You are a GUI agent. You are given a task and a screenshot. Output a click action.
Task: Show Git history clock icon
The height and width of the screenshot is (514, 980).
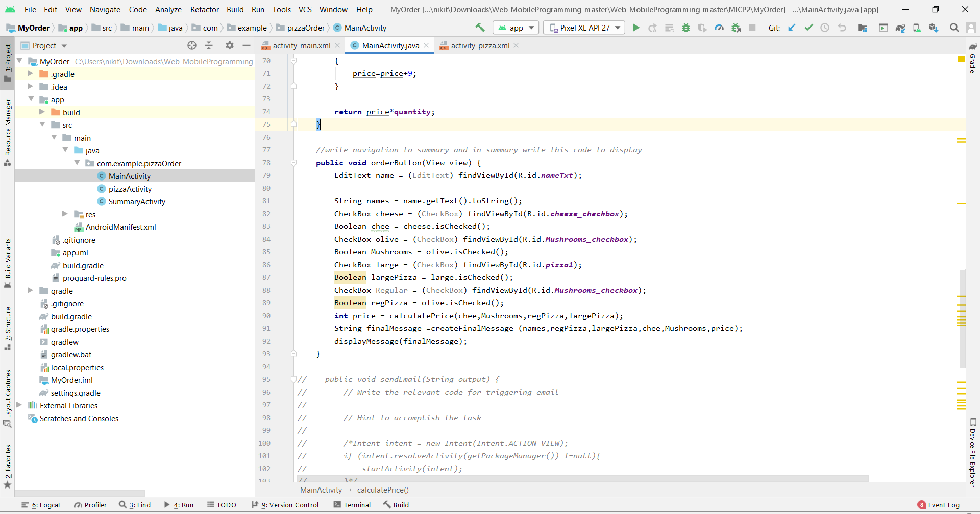(x=825, y=28)
